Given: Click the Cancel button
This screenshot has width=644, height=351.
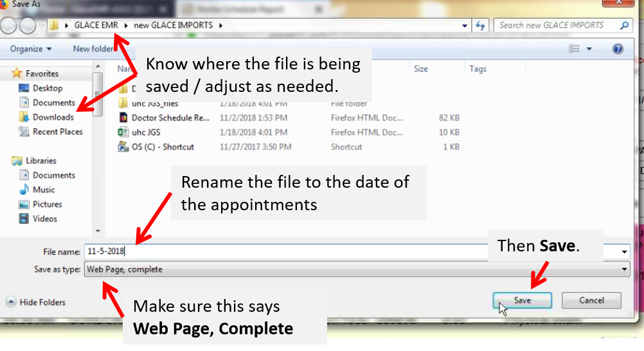Looking at the screenshot, I should [591, 300].
